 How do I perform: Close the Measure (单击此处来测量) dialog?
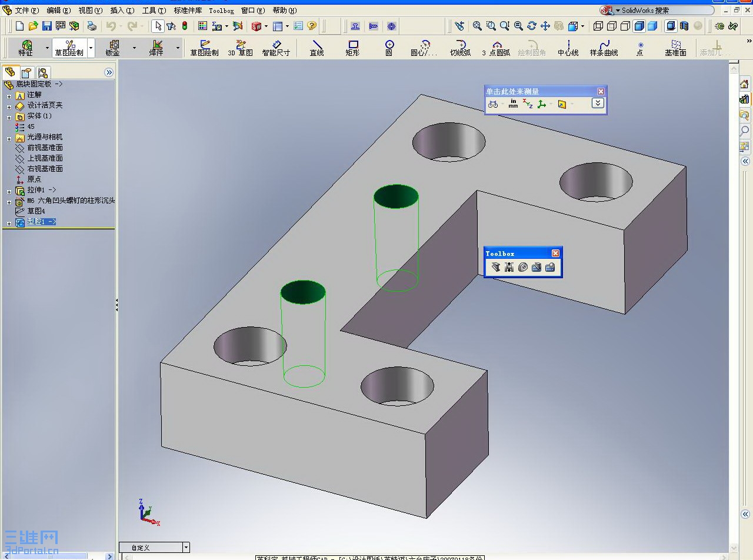601,91
